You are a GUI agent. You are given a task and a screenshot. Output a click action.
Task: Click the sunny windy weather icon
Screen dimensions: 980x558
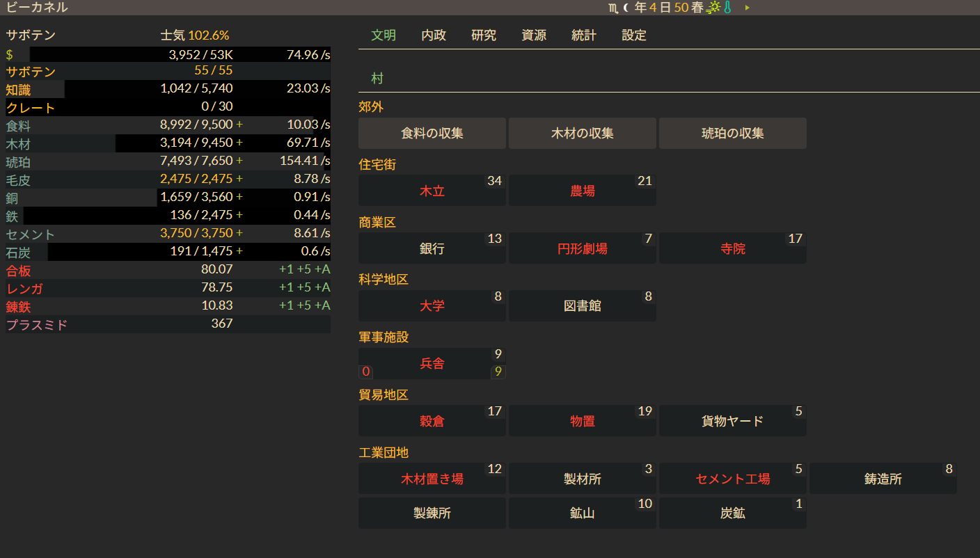click(x=714, y=8)
